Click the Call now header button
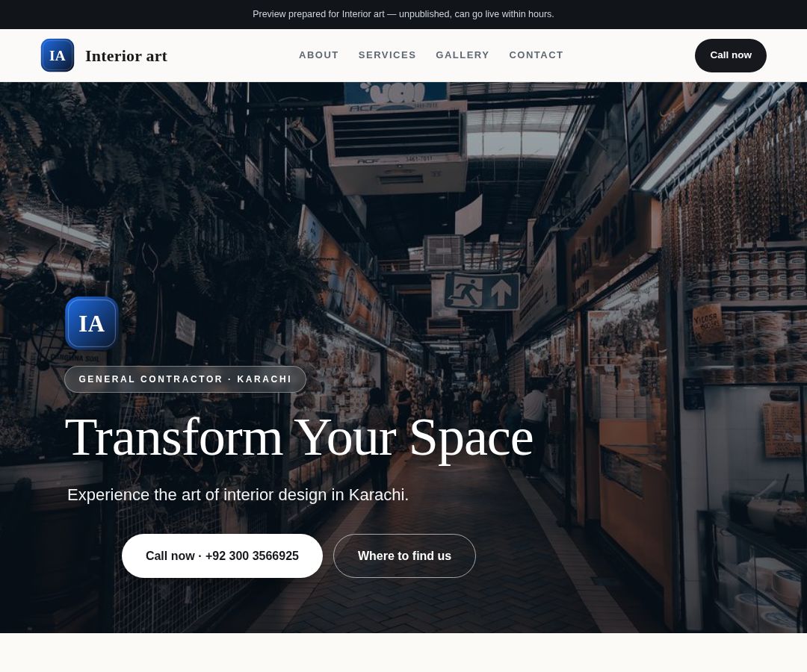 [730, 55]
